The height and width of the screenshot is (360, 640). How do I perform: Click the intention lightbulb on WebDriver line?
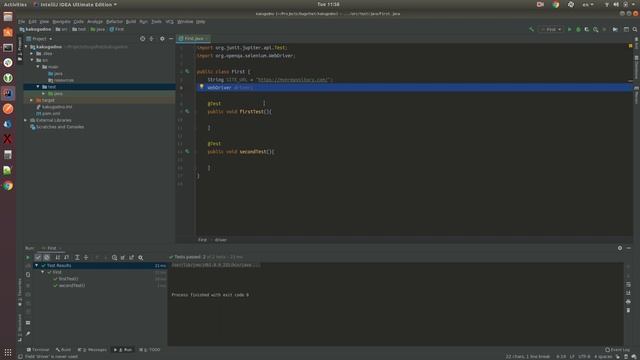202,87
